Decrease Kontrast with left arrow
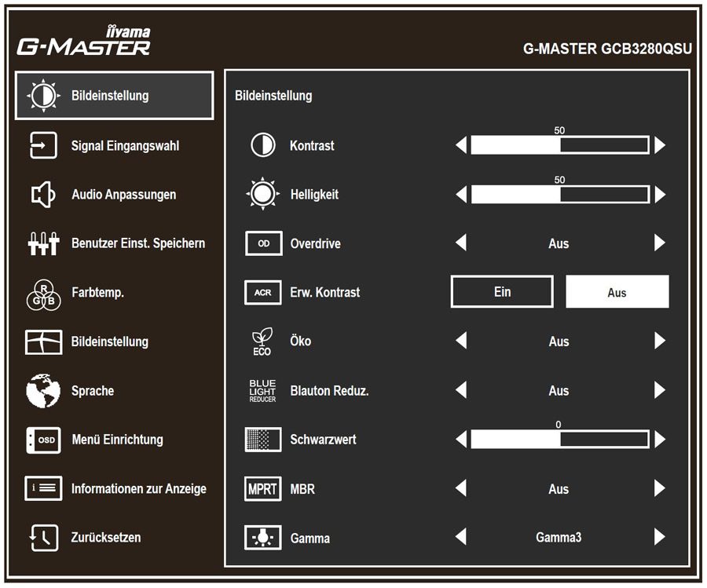 (461, 145)
